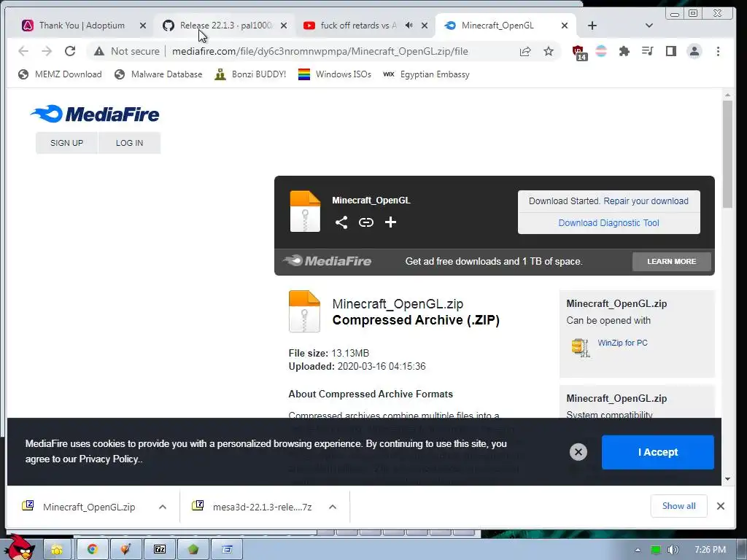Bookmark this page with the star
Image resolution: width=747 pixels, height=560 pixels.
coord(549,52)
